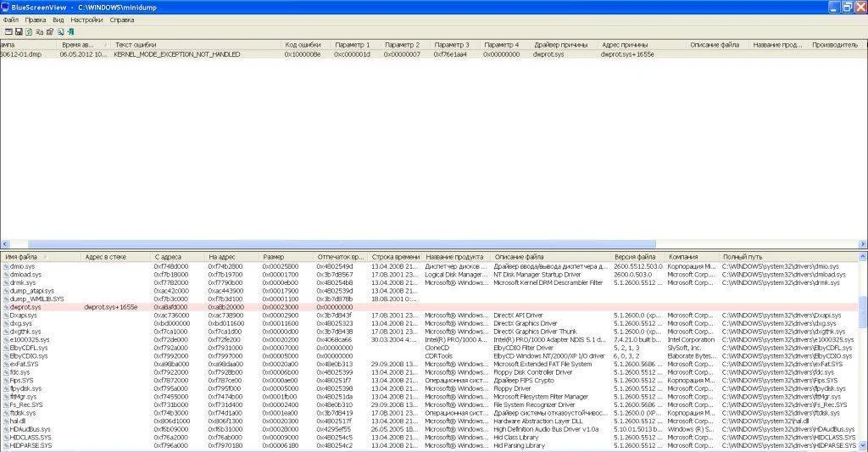The image size is (868, 452).
Task: Click the file icon beside Dxapi.sys
Action: coord(6,315)
